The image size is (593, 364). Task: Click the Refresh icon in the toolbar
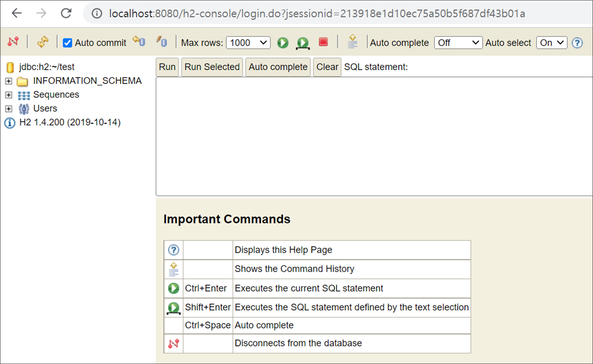[x=43, y=42]
